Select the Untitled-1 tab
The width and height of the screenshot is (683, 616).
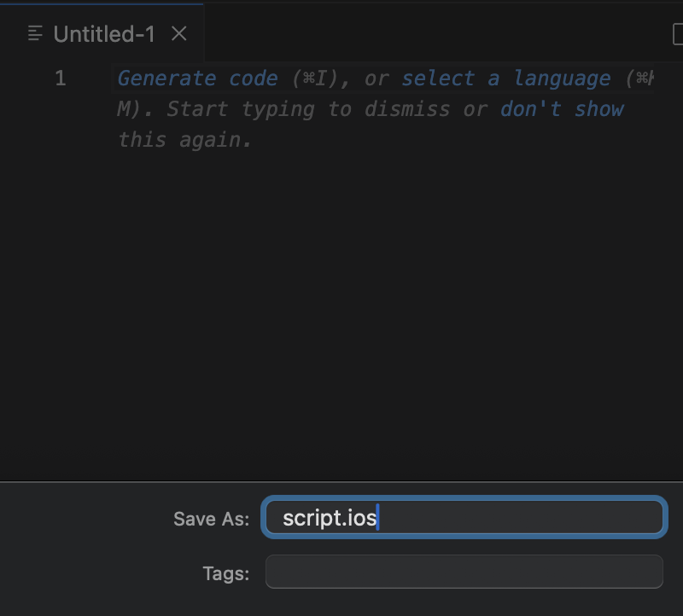tap(104, 33)
